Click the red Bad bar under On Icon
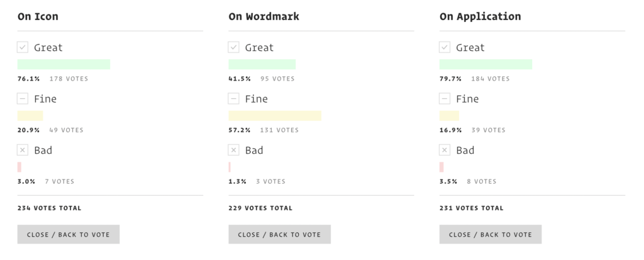Viewport: 644px width, 260px height. coord(19,167)
